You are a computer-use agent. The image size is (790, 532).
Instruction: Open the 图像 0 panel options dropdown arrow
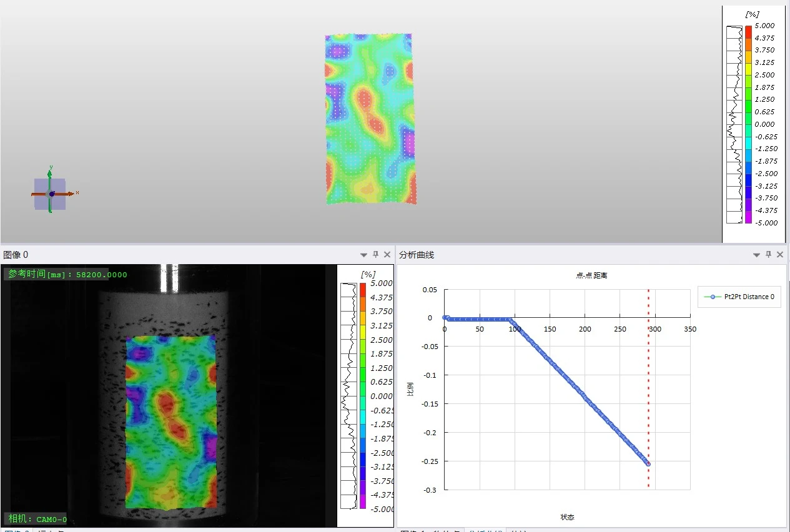pos(363,255)
